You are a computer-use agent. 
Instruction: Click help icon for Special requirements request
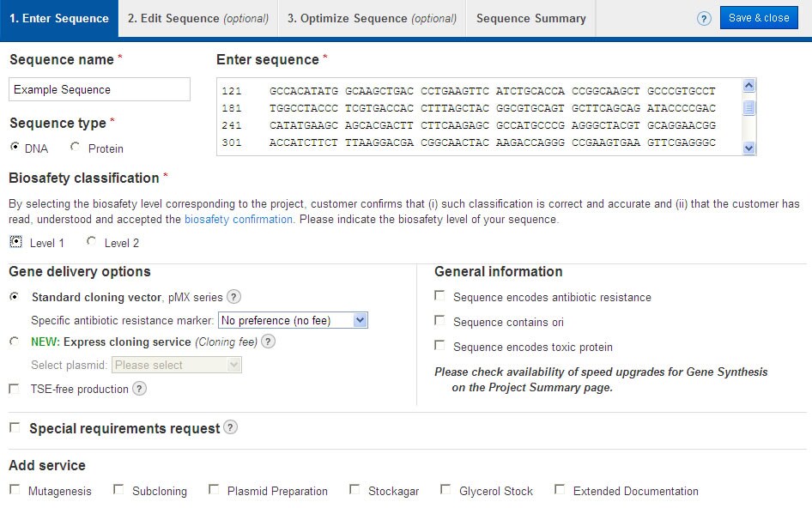coord(230,427)
